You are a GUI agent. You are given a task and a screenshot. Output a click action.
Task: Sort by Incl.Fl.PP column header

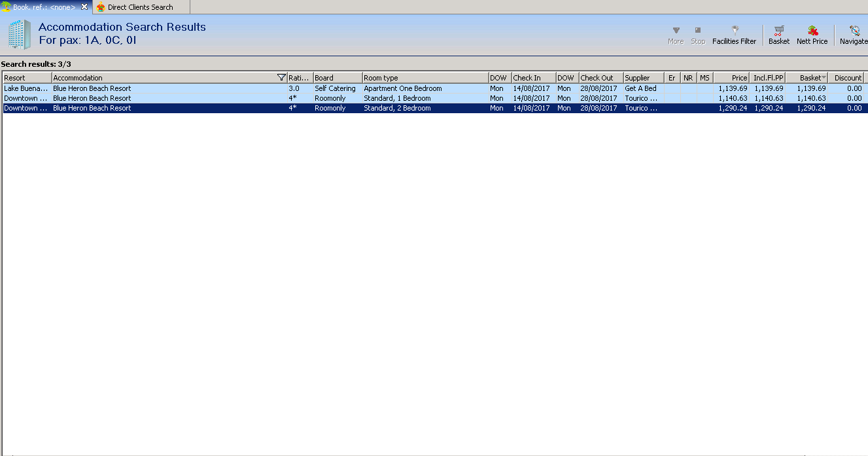pos(767,78)
